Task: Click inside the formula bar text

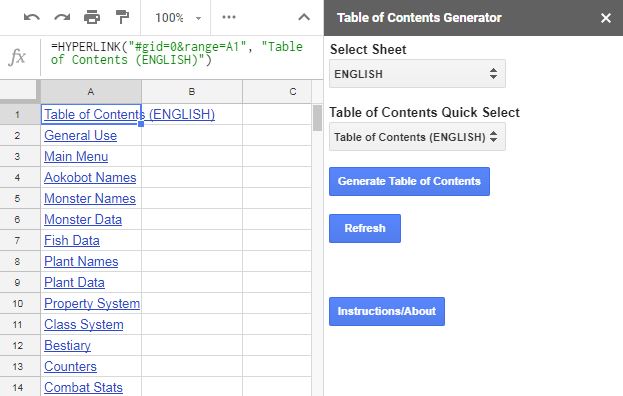Action: click(x=176, y=53)
